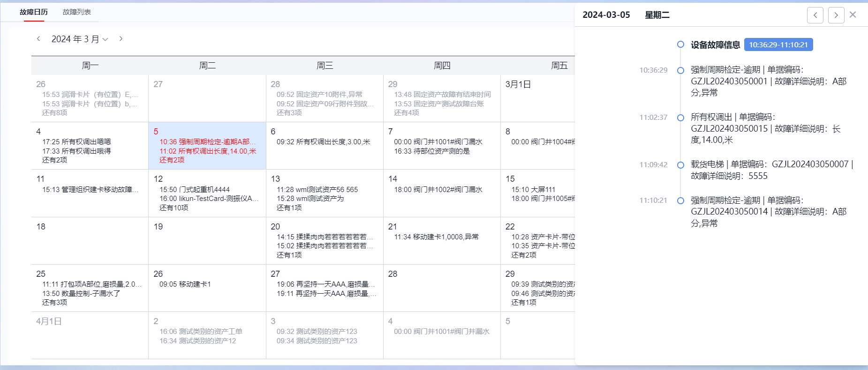Click timeline marker at 11:02:37
This screenshot has width=868, height=370.
(x=680, y=118)
